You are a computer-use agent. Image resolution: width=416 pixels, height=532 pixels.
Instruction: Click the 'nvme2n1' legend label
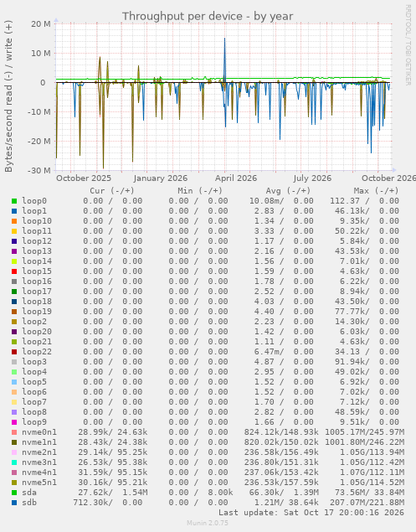coord(39,452)
